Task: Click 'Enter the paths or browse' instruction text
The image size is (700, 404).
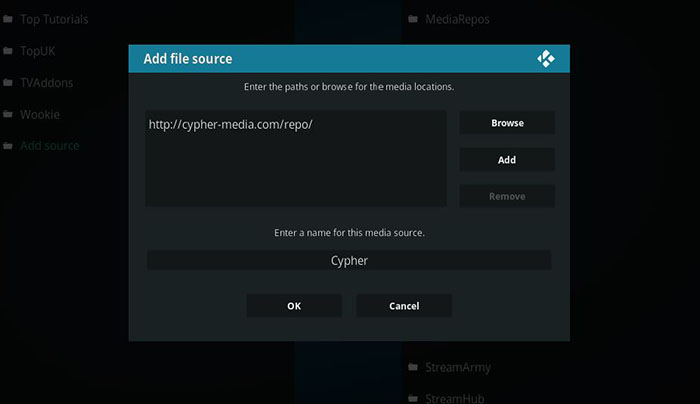Action: [349, 87]
